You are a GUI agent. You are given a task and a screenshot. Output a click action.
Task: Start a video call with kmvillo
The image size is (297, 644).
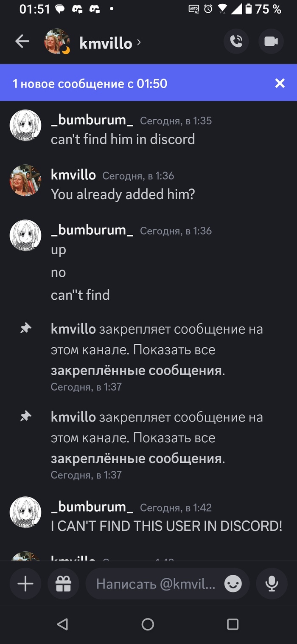(x=271, y=42)
